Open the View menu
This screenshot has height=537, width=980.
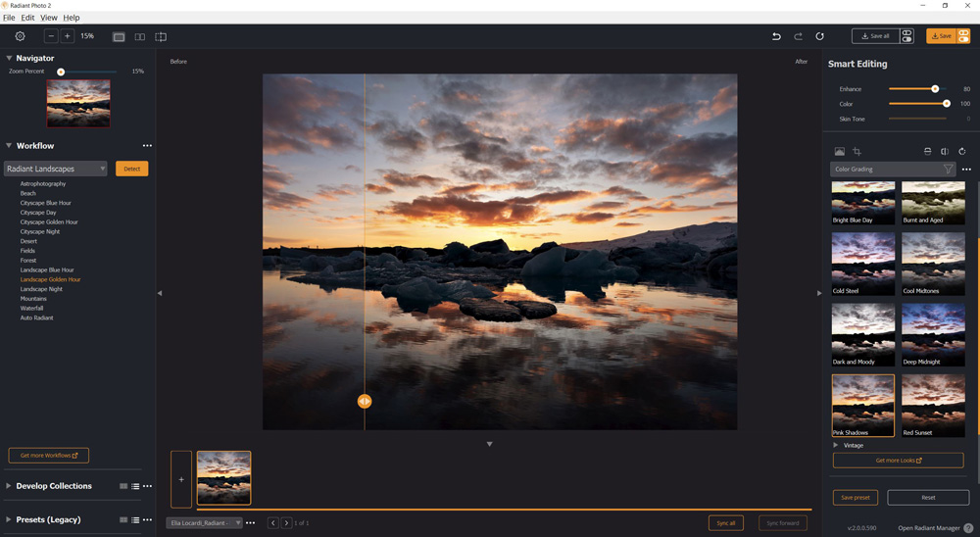49,18
